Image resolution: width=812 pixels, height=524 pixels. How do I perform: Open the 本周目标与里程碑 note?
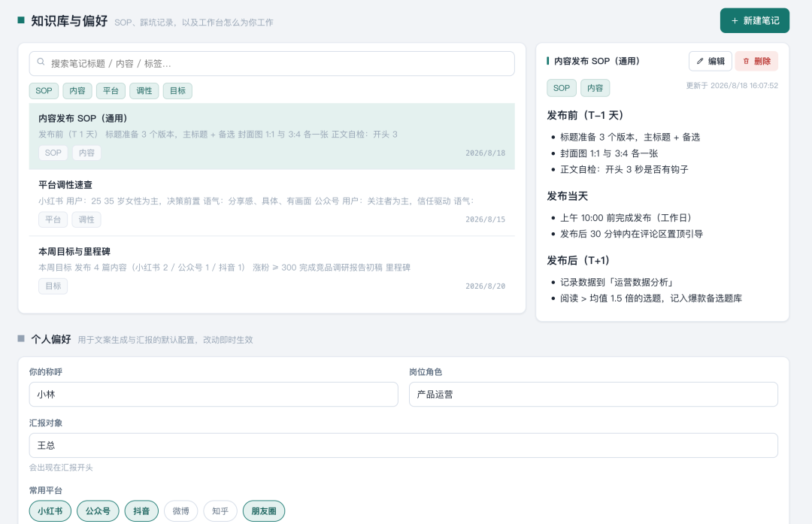click(272, 269)
